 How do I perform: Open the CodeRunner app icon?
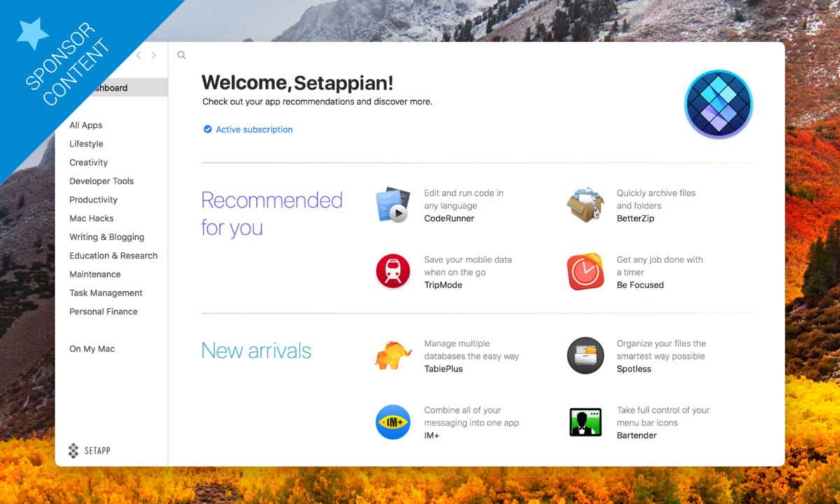392,205
